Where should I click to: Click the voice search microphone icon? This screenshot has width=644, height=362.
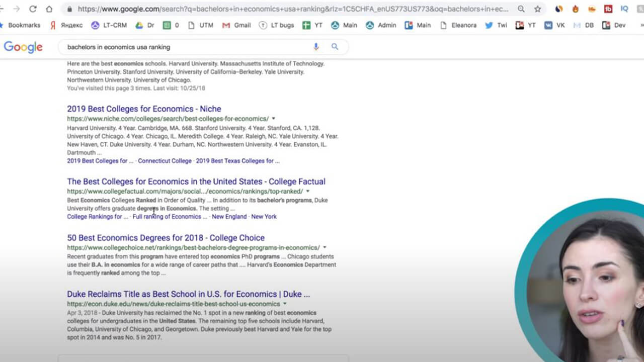(316, 47)
